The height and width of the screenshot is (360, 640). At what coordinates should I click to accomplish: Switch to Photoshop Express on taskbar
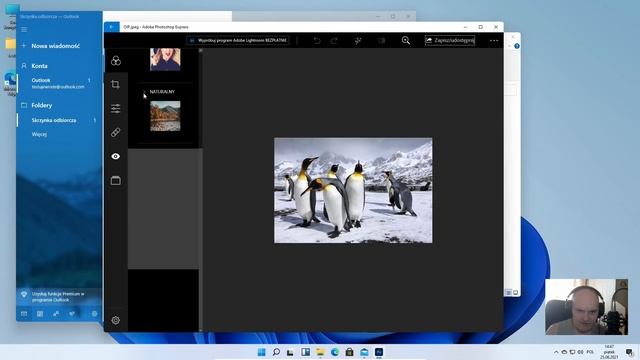(379, 352)
